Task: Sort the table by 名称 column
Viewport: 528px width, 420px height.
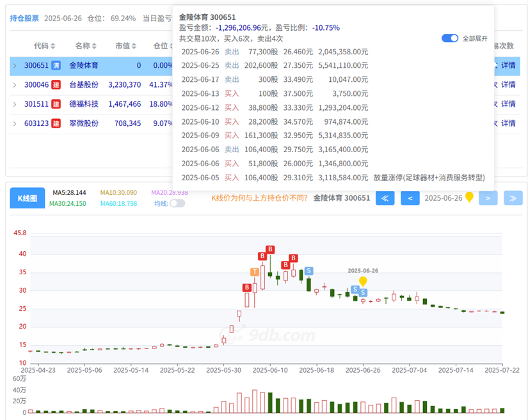Action: (86, 46)
